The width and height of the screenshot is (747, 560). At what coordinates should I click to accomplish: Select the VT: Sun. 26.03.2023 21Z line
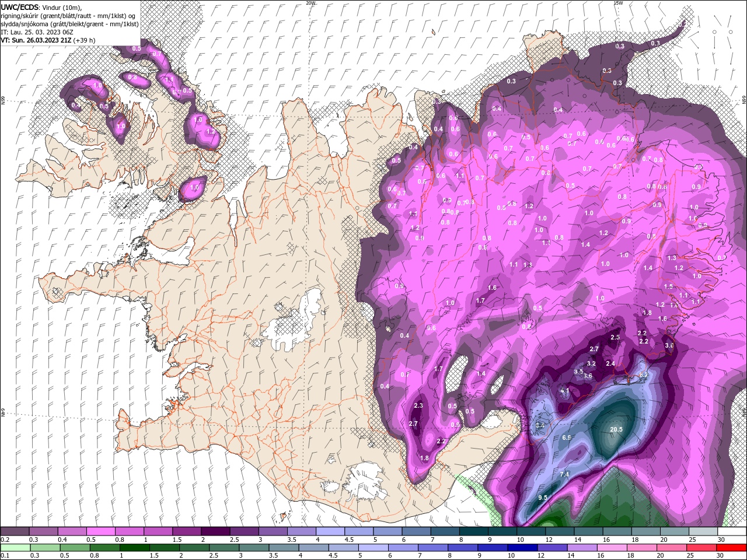36,40
